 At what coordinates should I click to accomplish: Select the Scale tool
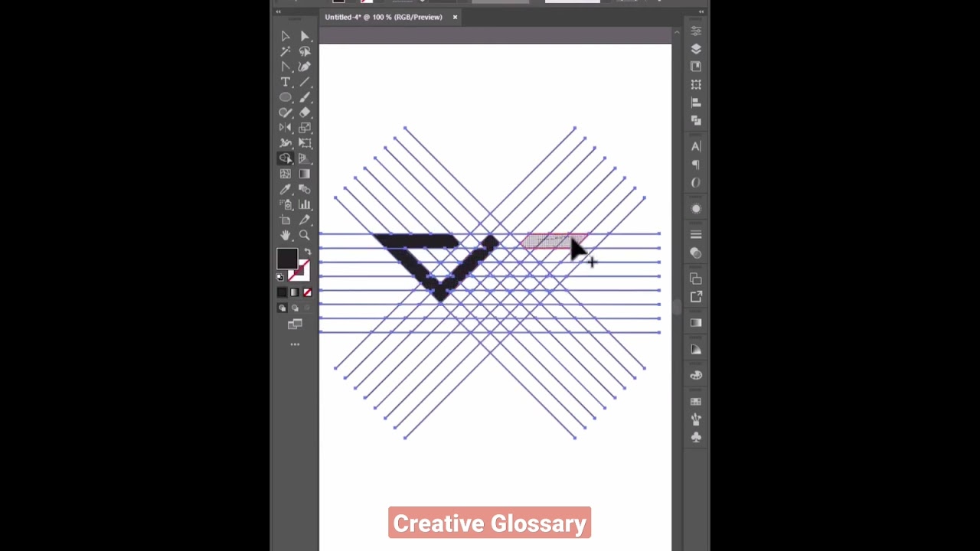[x=305, y=128]
